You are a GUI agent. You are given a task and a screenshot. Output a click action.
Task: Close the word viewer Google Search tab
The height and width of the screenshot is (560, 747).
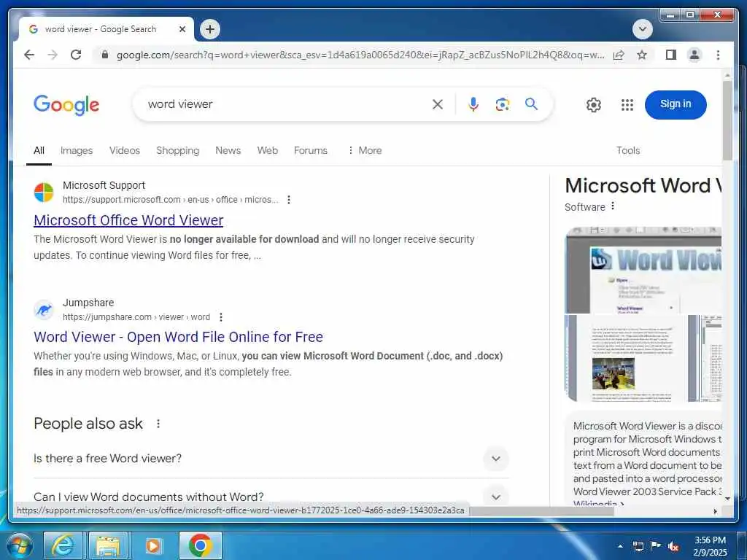[182, 29]
